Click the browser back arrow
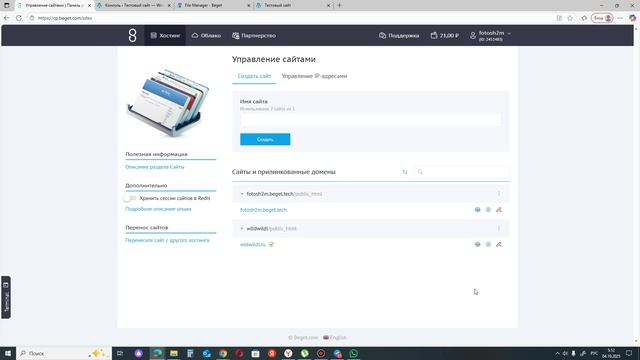This screenshot has width=640, height=360. pos(7,18)
